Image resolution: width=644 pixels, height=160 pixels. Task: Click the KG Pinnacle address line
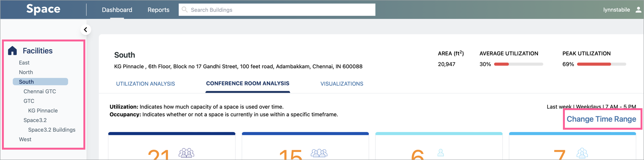pyautogui.click(x=238, y=66)
